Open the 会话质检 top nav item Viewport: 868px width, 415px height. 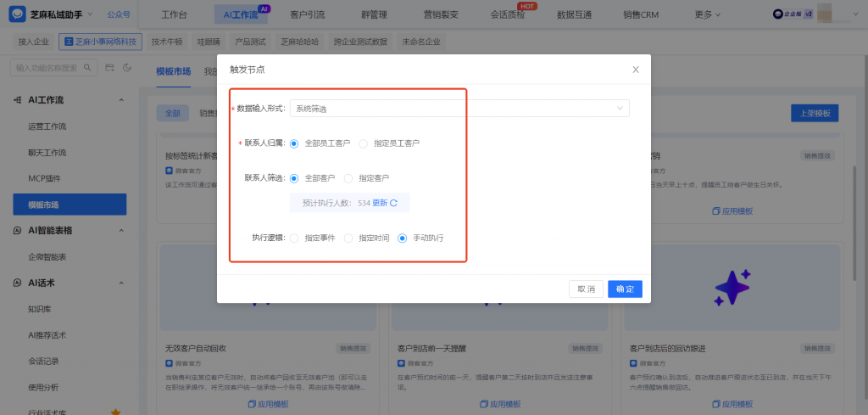tap(508, 15)
